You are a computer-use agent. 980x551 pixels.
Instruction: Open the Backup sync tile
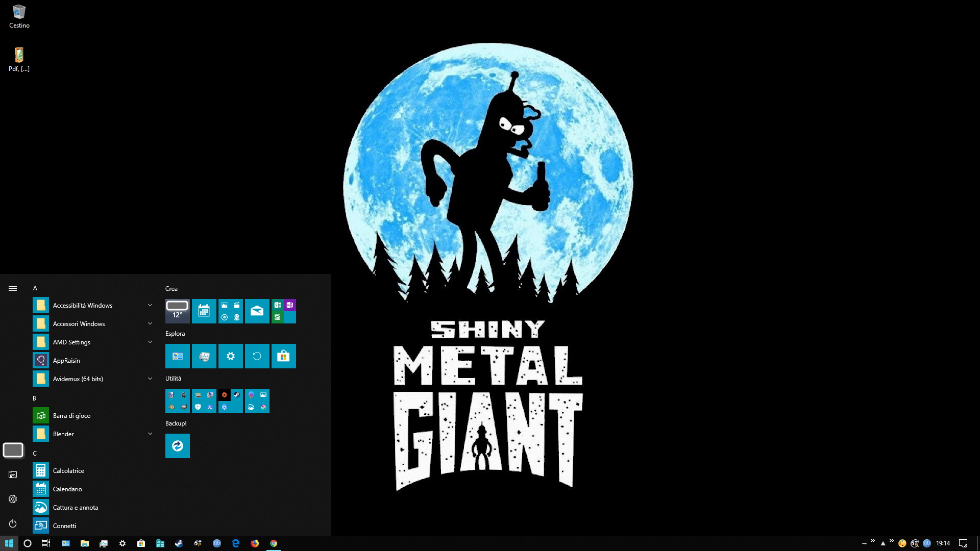pos(177,446)
